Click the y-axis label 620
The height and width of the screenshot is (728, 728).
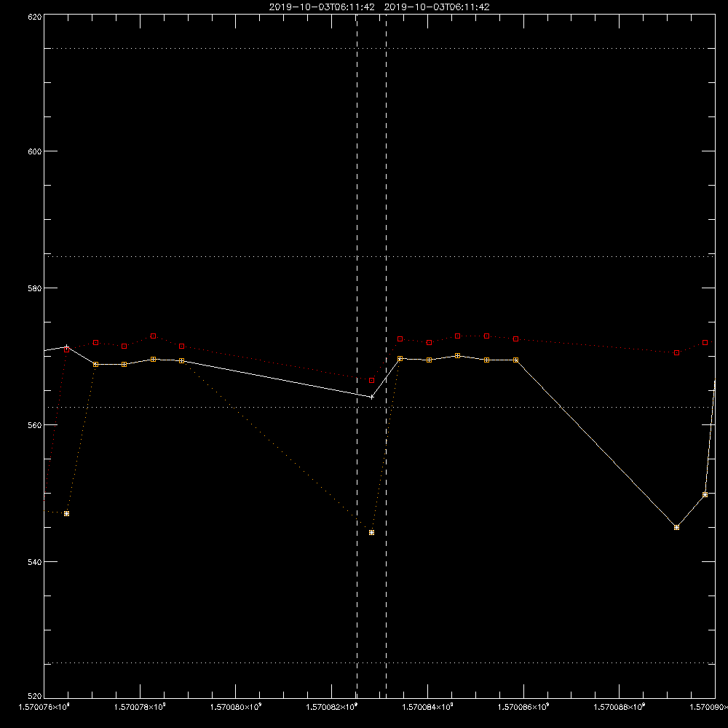click(35, 17)
